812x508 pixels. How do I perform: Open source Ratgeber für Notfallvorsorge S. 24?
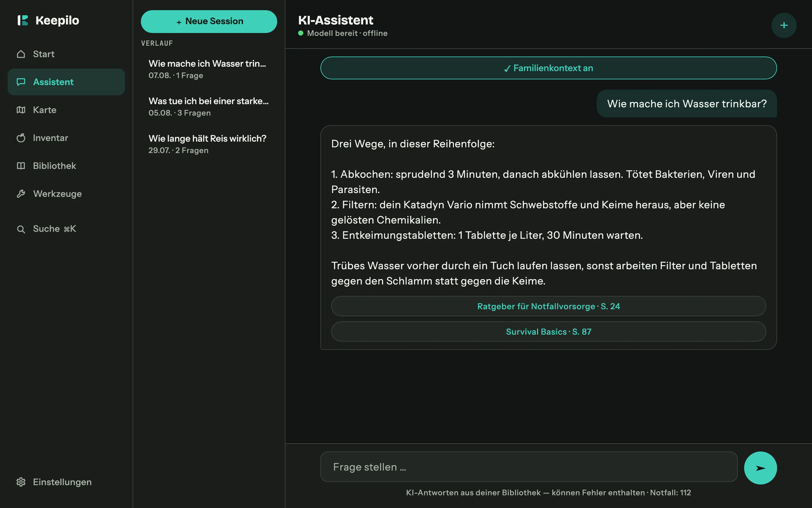[x=548, y=306]
